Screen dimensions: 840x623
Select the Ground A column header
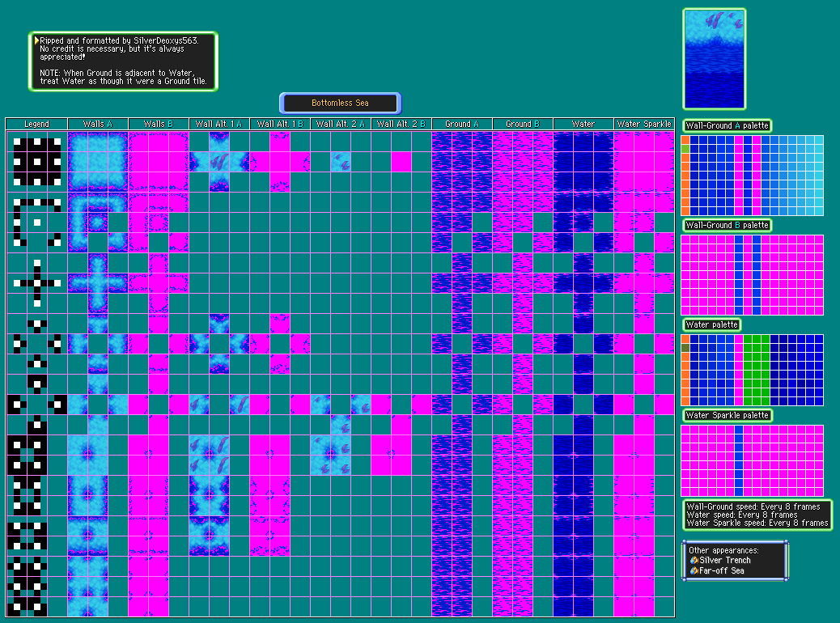coord(462,124)
